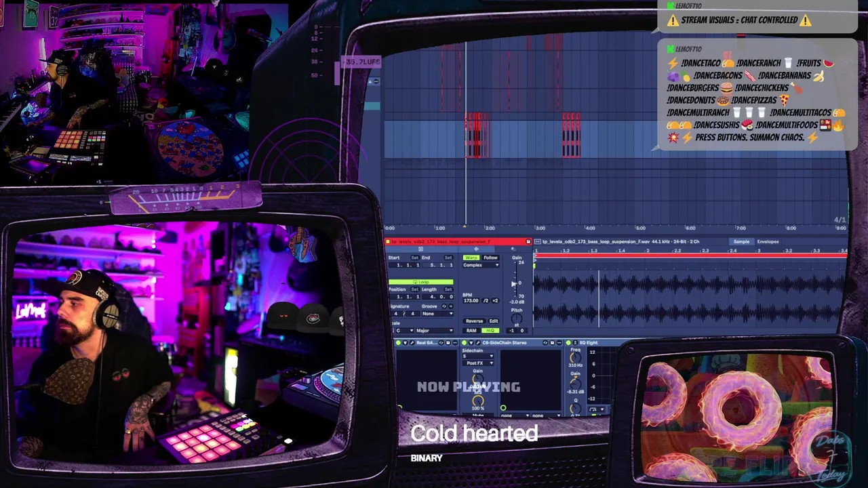Screen dimensions: 868x488
Task: Open the Major scale type dropdown
Action: pos(434,331)
